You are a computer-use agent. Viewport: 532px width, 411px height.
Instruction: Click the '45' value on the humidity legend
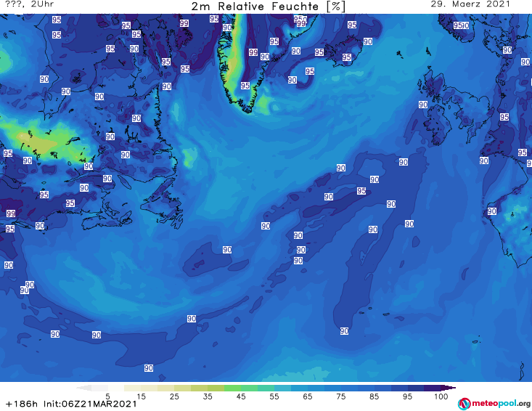point(241,396)
